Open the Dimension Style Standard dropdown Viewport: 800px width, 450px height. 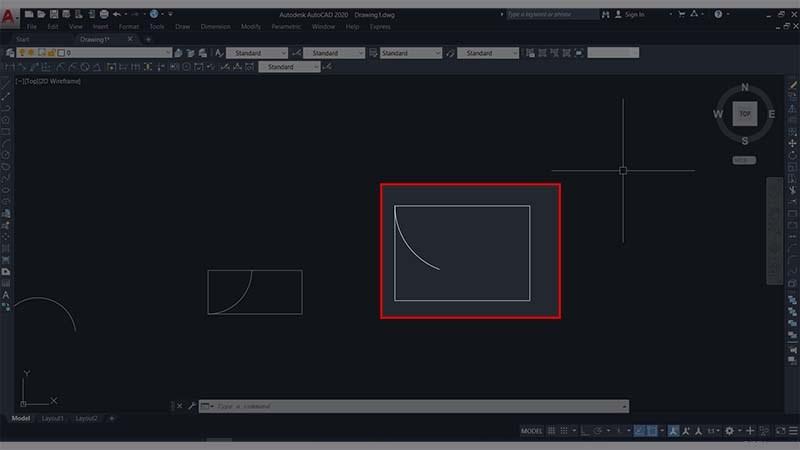(334, 53)
